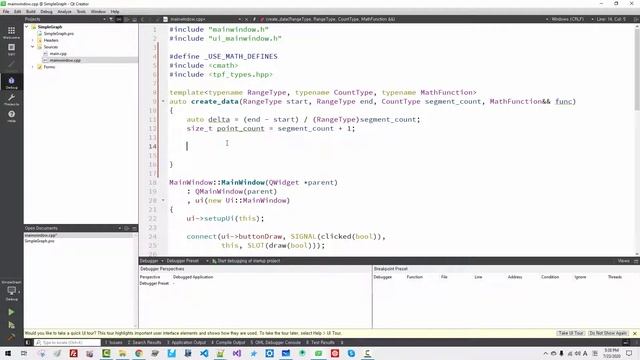Click the Start debugging of startup project icon

214,261
